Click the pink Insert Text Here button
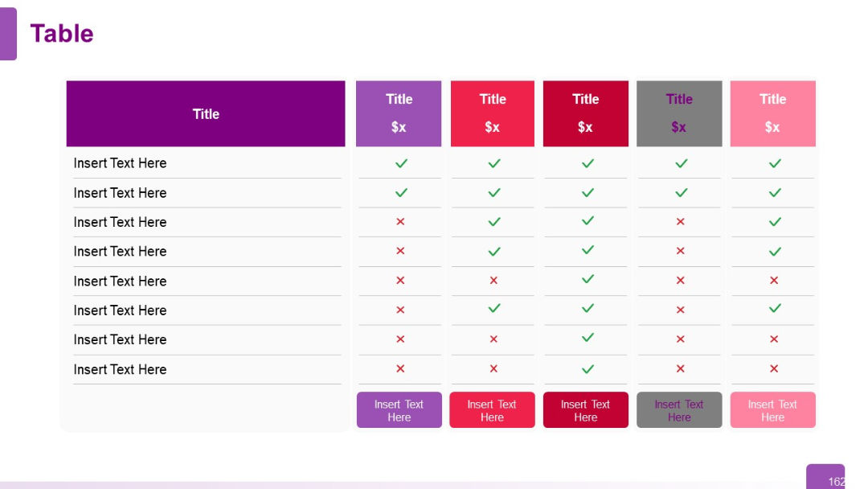The height and width of the screenshot is (489, 868). coord(773,410)
